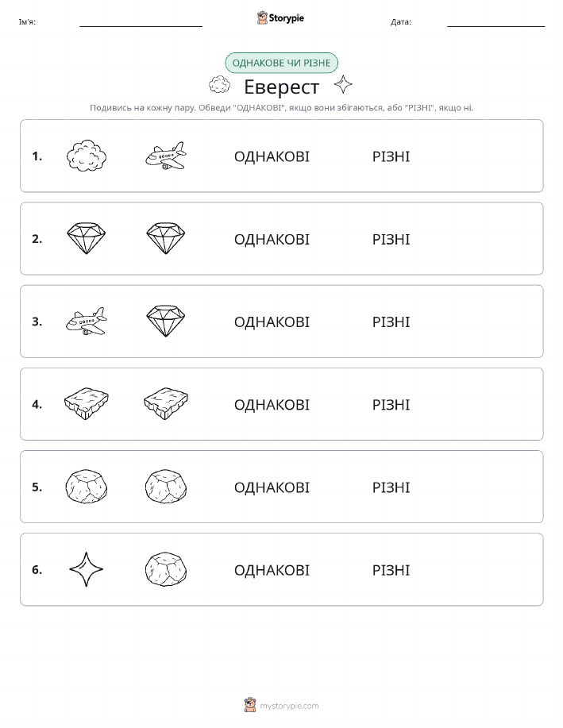Click the right ice slab in row 4
The height and width of the screenshot is (728, 563).
click(x=166, y=403)
